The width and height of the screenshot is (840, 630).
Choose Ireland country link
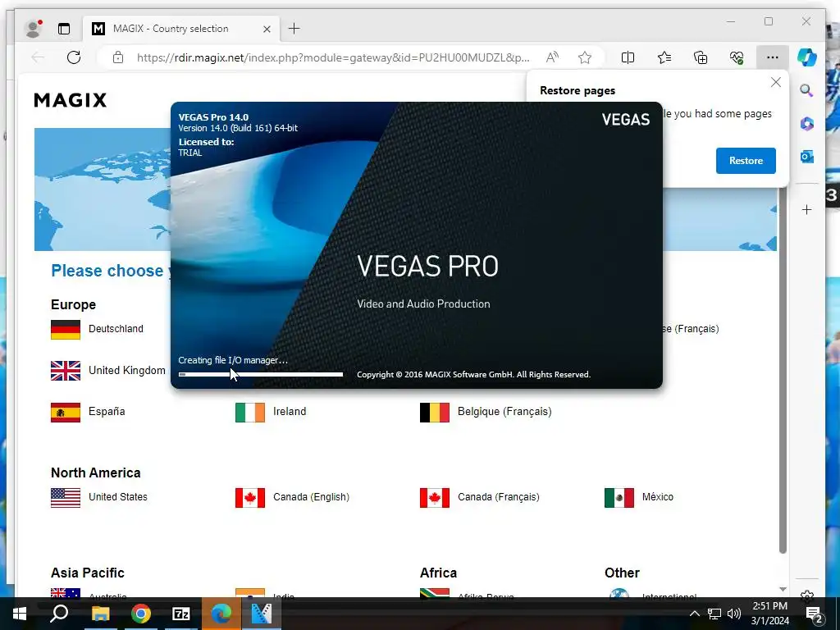click(x=290, y=412)
